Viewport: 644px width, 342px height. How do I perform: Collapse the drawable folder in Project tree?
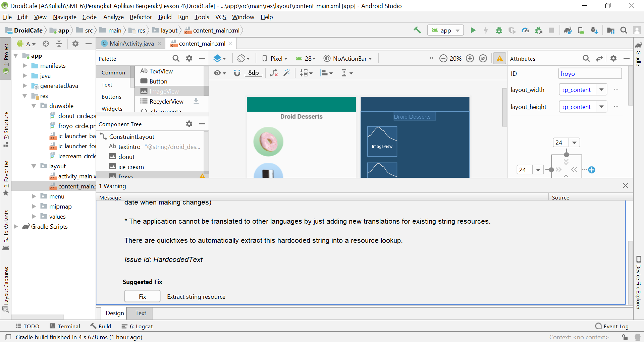tap(34, 106)
